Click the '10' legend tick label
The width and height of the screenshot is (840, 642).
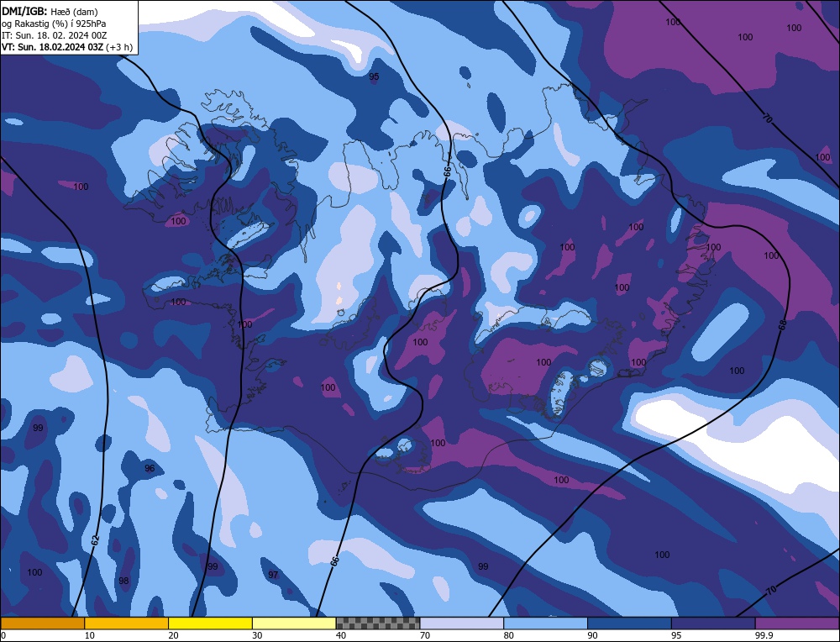(x=90, y=635)
